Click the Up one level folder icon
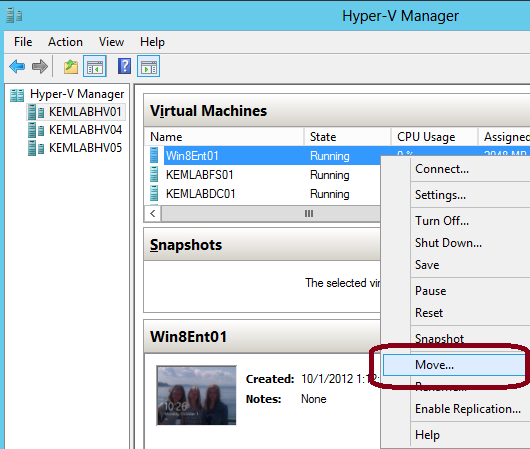This screenshot has height=449, width=530. tap(71, 66)
